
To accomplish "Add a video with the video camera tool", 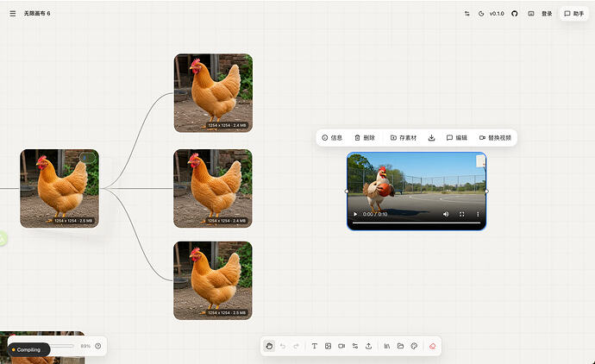I will 341,346.
